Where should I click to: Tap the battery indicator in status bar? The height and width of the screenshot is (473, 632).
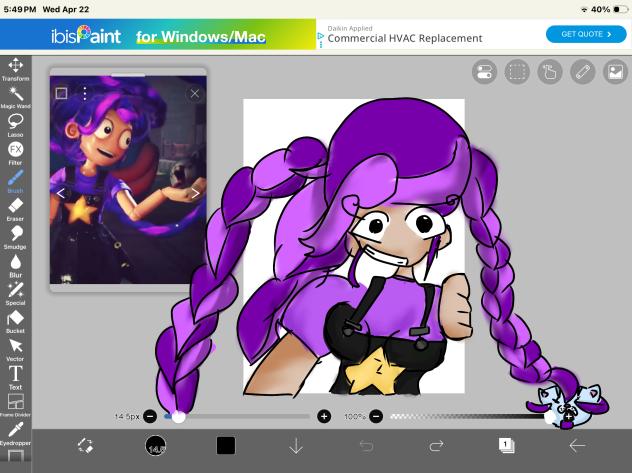coord(621,9)
